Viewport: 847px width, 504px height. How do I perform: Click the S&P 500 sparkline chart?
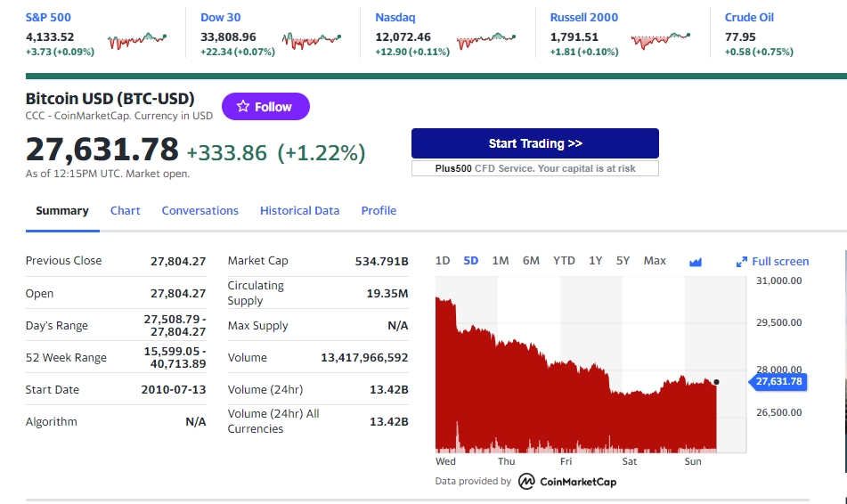pos(137,40)
